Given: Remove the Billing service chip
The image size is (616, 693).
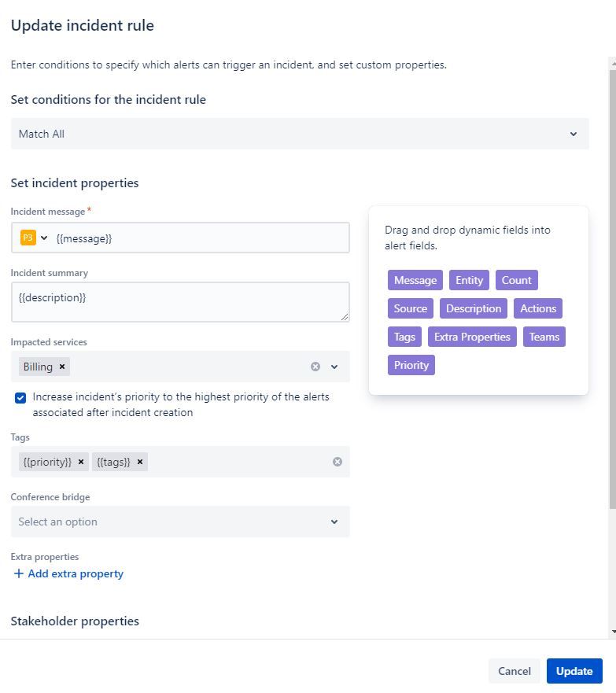Looking at the screenshot, I should (x=62, y=367).
